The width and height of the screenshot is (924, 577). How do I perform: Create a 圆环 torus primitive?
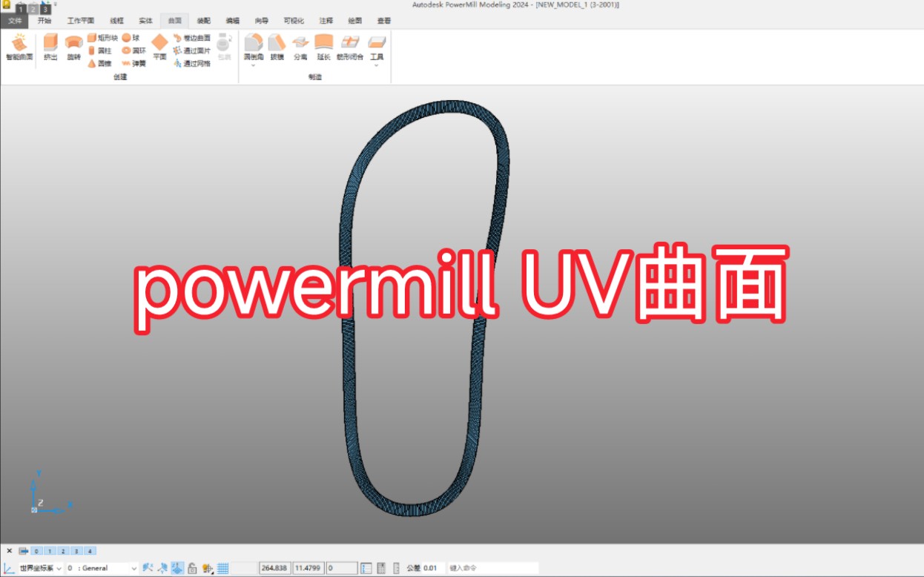coord(134,50)
